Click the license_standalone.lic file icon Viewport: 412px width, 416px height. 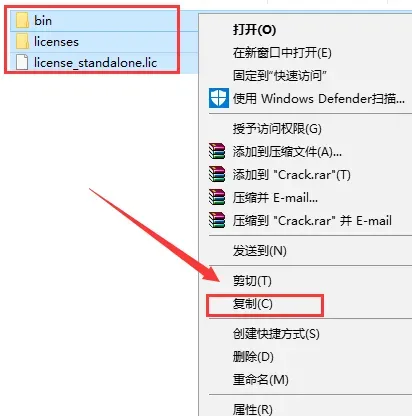[22, 62]
